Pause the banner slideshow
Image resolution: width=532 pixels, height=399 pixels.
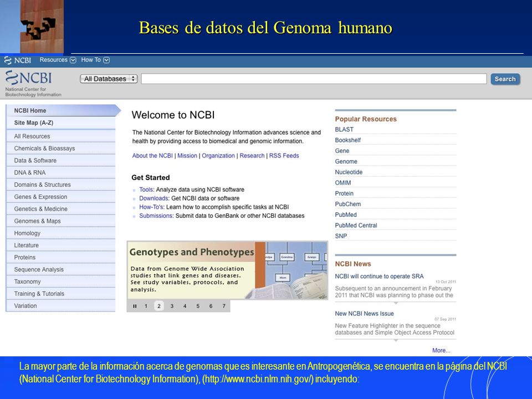[x=135, y=306]
